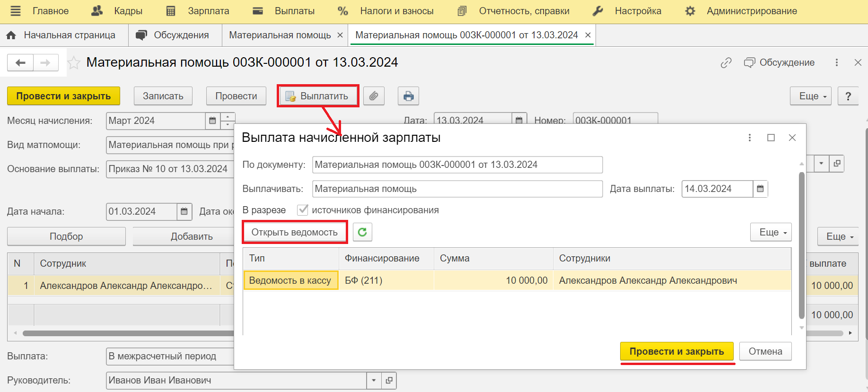The image size is (868, 392).
Task: Expand the Руководитель dropdown list
Action: coord(374,380)
